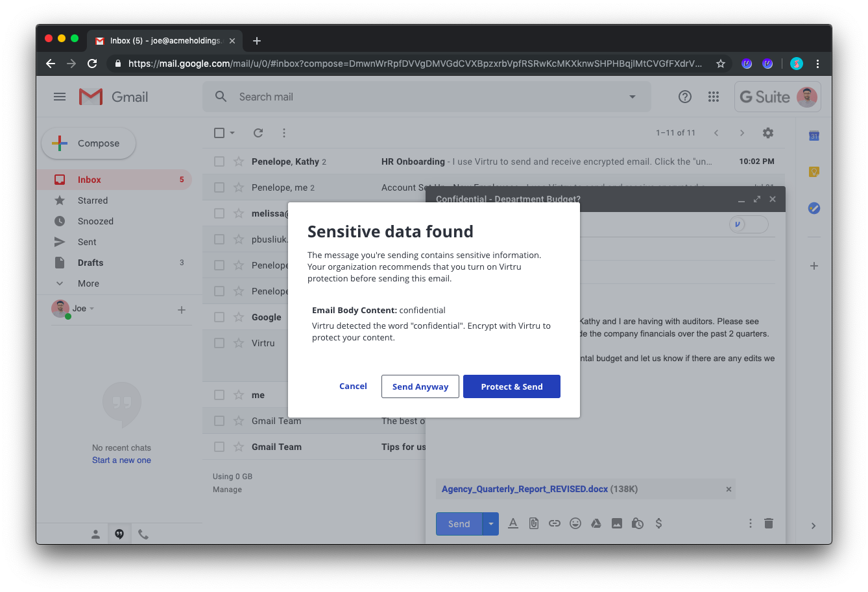Star the HR Onboarding email
The height and width of the screenshot is (592, 868).
238,161
